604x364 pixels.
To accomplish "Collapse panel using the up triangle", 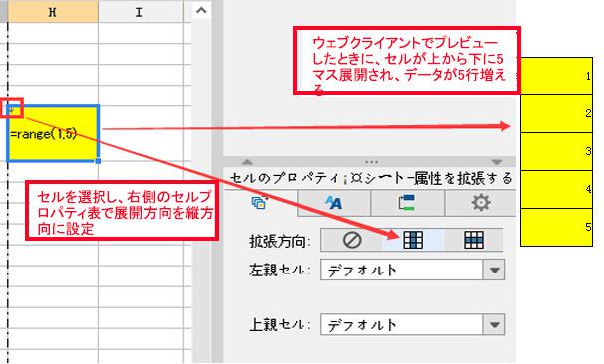I will tap(247, 162).
